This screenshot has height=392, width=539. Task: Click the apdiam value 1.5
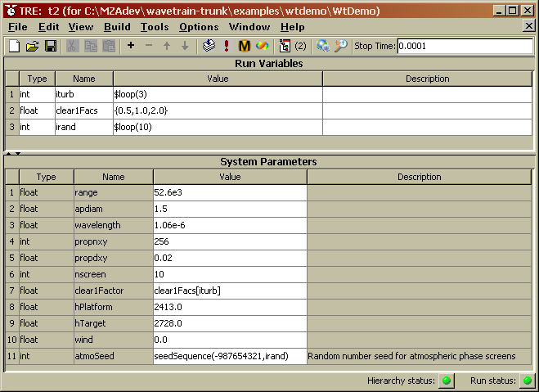click(230, 209)
